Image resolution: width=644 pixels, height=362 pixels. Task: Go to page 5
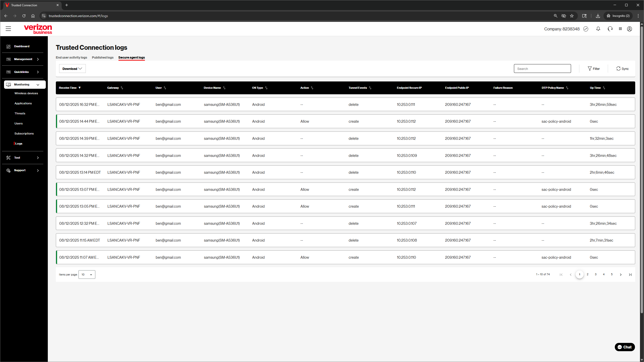pos(612,275)
